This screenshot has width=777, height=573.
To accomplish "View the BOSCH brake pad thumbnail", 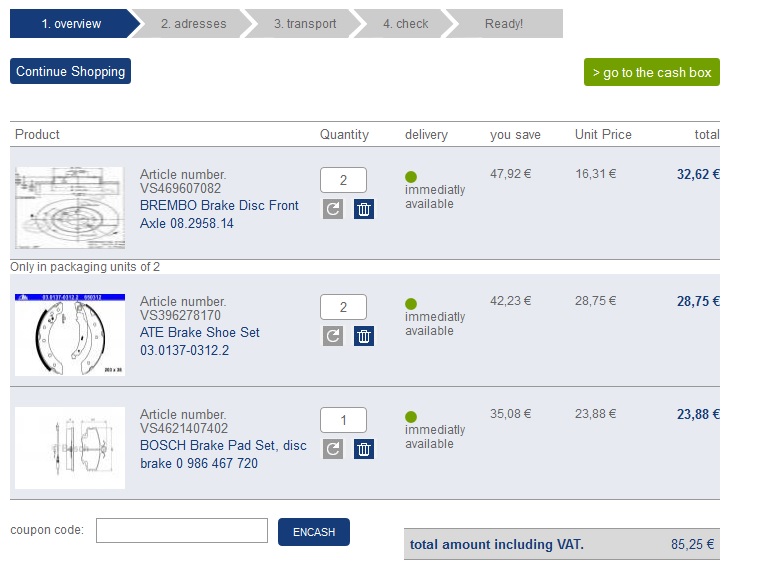I will [70, 448].
